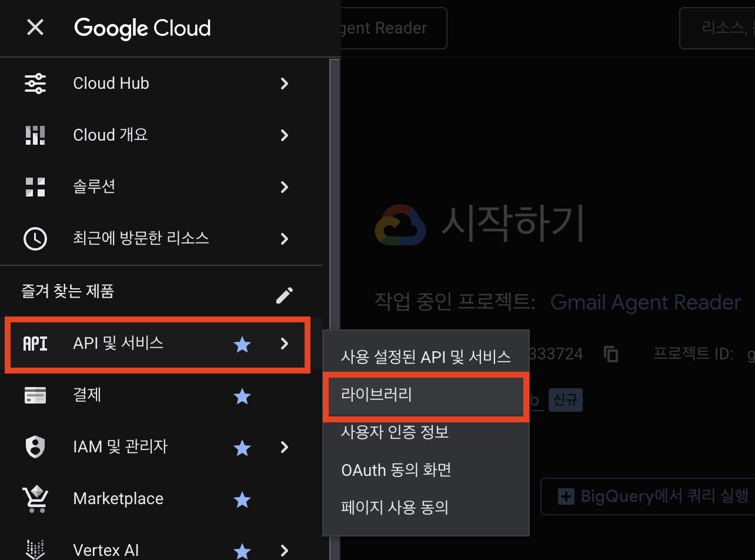Click the resource search field at top

coord(717,28)
